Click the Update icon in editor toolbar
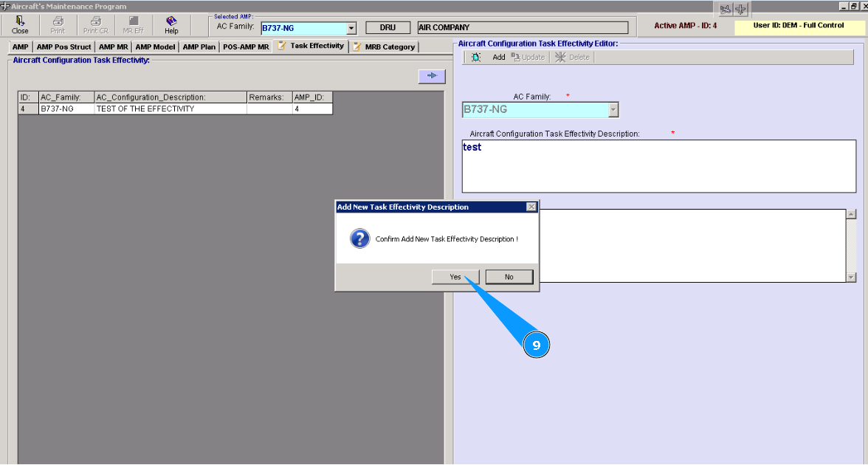 point(515,57)
